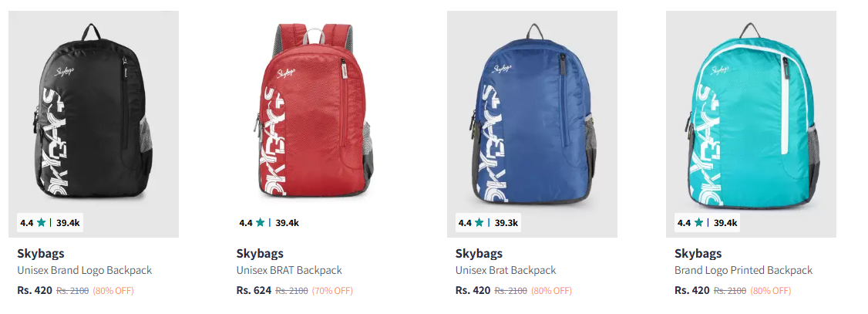Click the rating star on the red backpack

(260, 223)
